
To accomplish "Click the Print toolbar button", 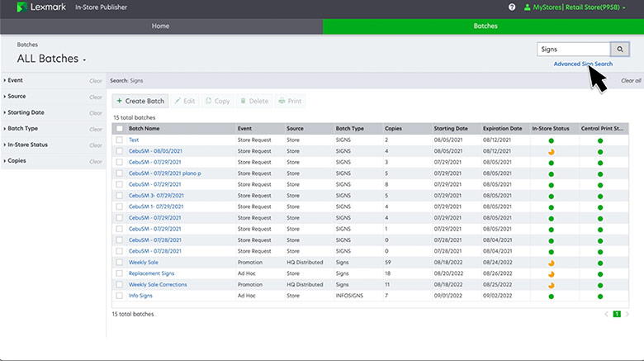I will point(290,101).
